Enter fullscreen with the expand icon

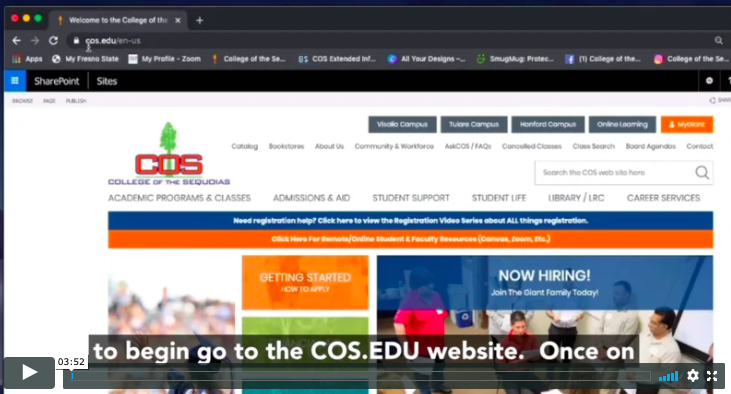click(712, 376)
